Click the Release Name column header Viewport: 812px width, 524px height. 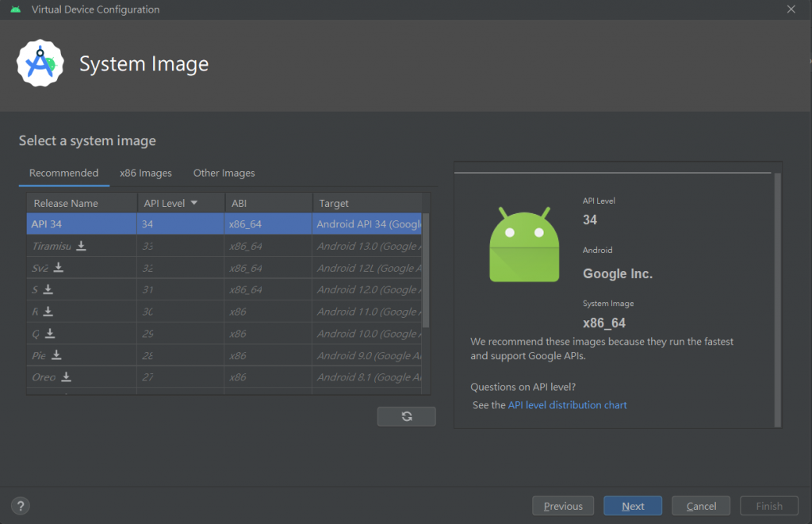(x=82, y=203)
